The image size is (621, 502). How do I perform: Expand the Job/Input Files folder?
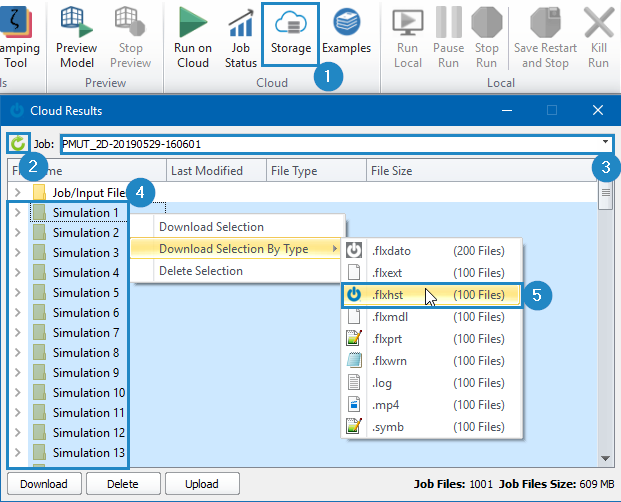click(x=17, y=192)
